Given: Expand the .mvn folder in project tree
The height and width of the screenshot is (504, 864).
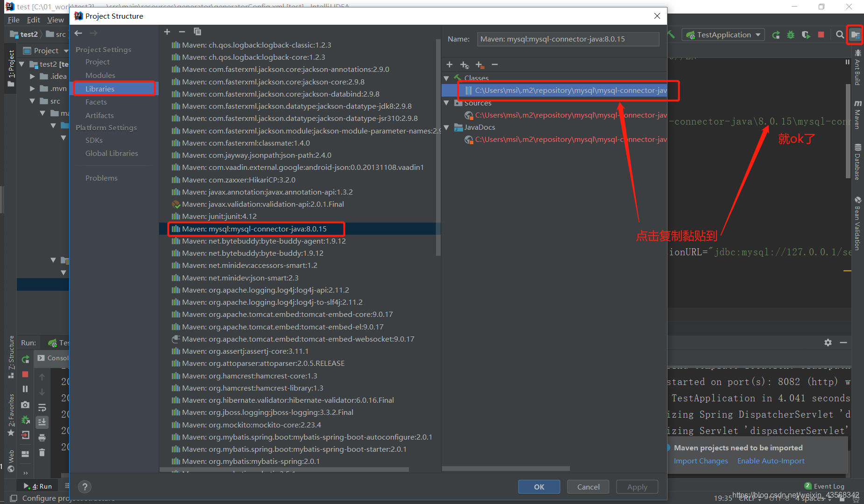Looking at the screenshot, I should coord(32,88).
